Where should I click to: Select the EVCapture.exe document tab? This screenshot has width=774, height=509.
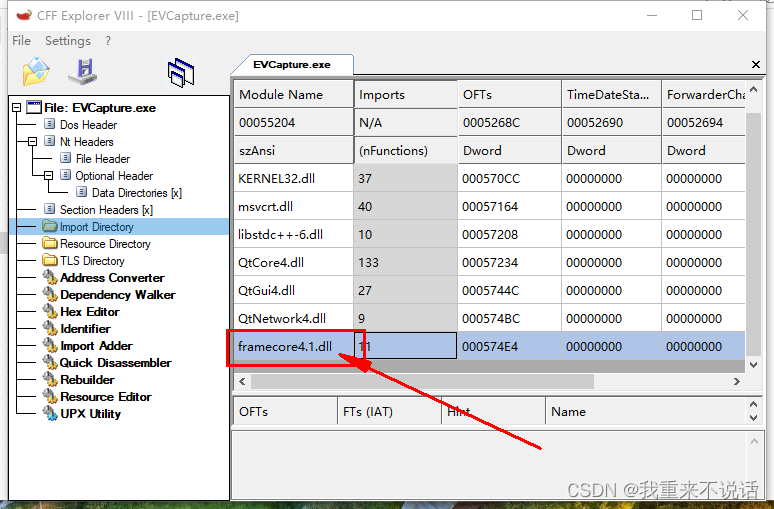292,65
